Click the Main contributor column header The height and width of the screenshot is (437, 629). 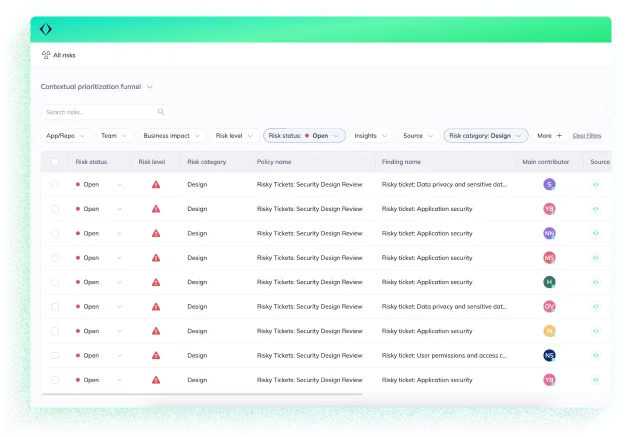[546, 162]
